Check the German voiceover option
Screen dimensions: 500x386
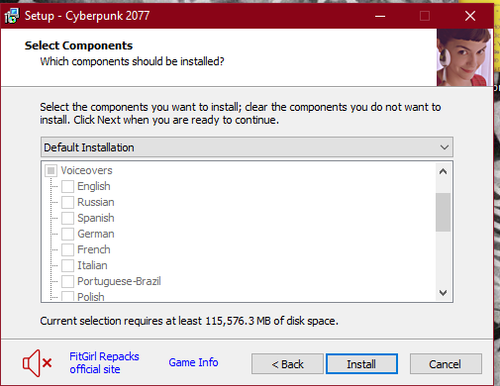(x=68, y=234)
